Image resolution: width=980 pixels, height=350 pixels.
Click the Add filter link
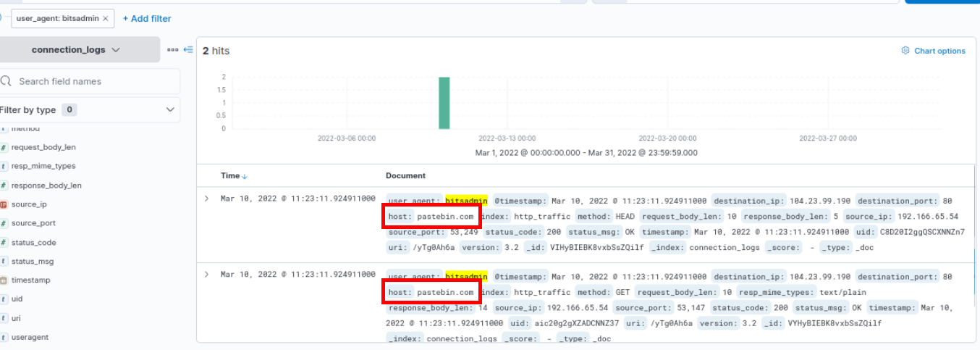click(x=147, y=18)
